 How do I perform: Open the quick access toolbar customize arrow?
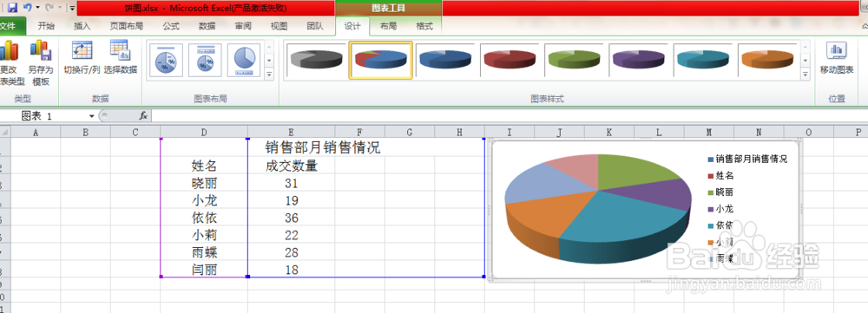(73, 9)
